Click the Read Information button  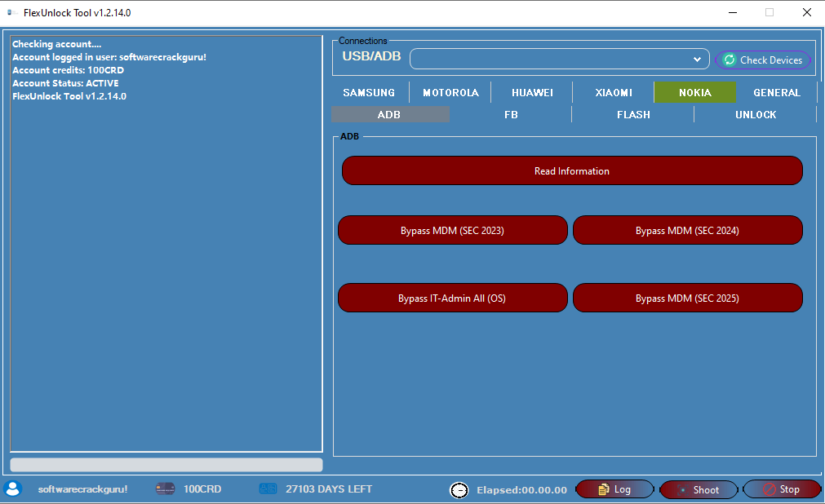pyautogui.click(x=572, y=170)
